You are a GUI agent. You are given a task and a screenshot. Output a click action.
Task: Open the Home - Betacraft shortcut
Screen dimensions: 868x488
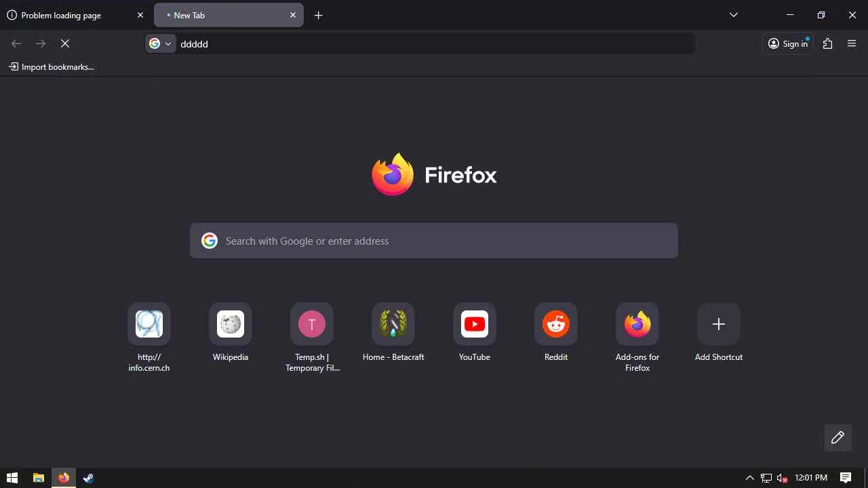point(393,324)
